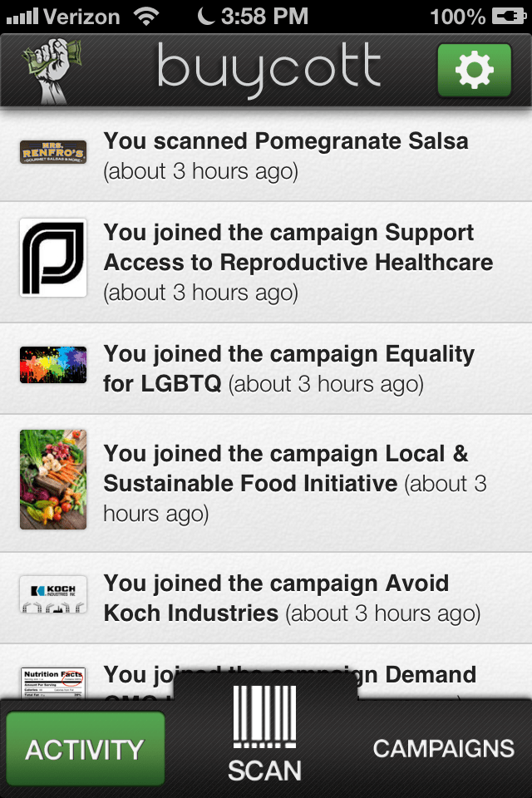This screenshot has height=798, width=532.
Task: Open the Pomegranate Salsa scan entry
Action: coord(285,155)
